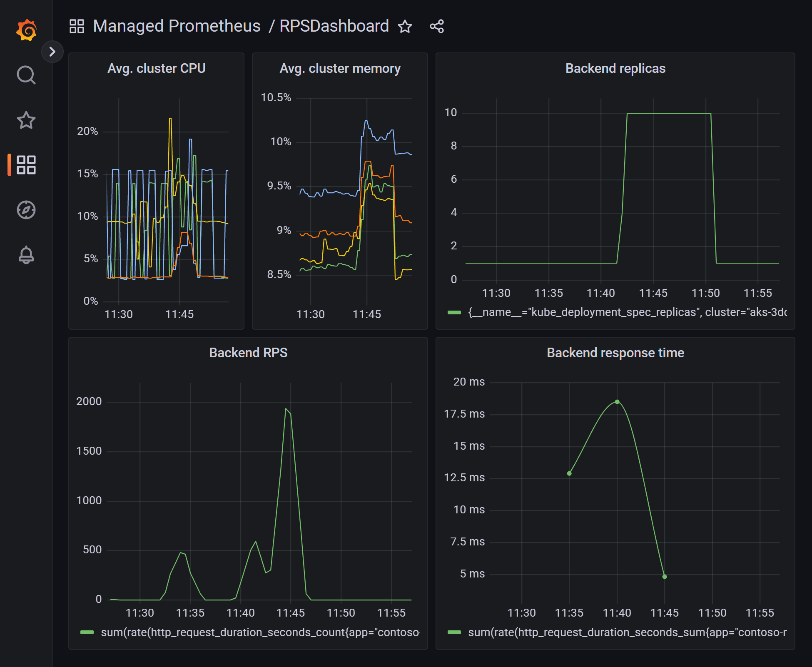The height and width of the screenshot is (667, 812).
Task: Open the Backend RPS panel title menu
Action: [248, 353]
